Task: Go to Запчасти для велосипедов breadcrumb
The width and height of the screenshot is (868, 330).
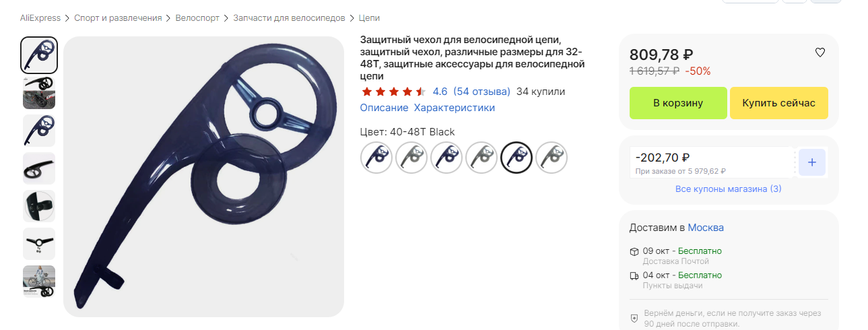Action: pos(289,18)
